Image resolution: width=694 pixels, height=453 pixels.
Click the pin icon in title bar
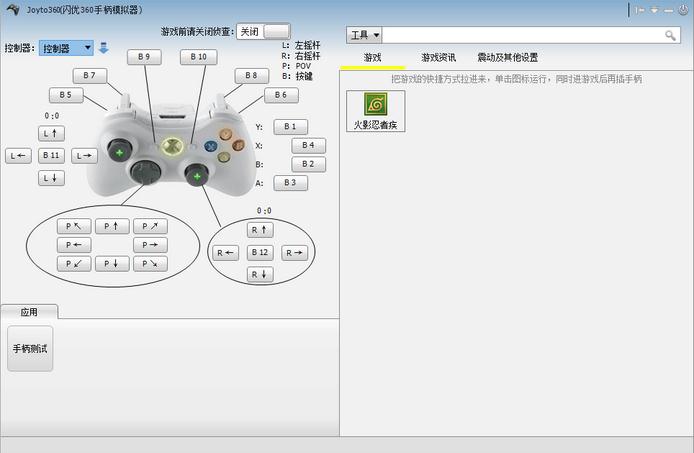[640, 10]
